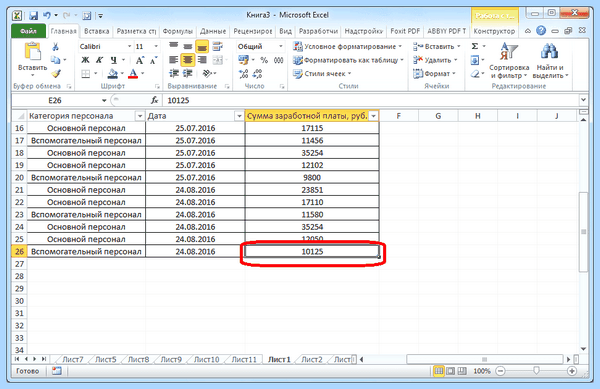600x389 pixels.
Task: Click the insert function fx icon
Action: pos(154,100)
